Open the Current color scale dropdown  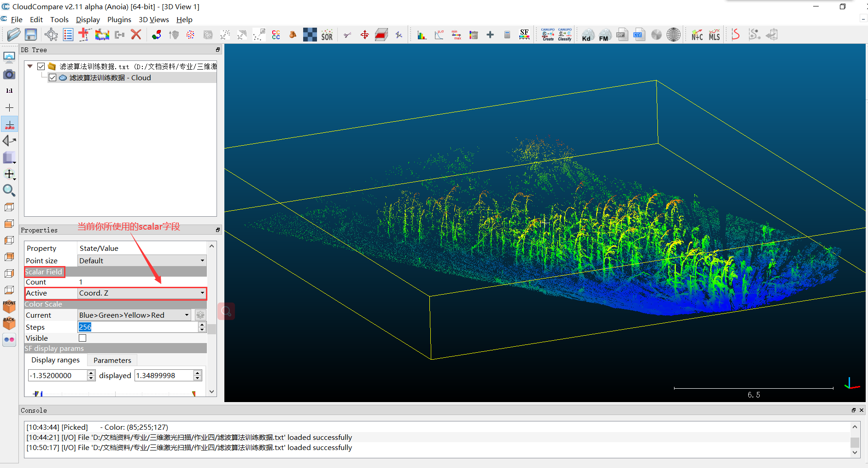(x=134, y=315)
